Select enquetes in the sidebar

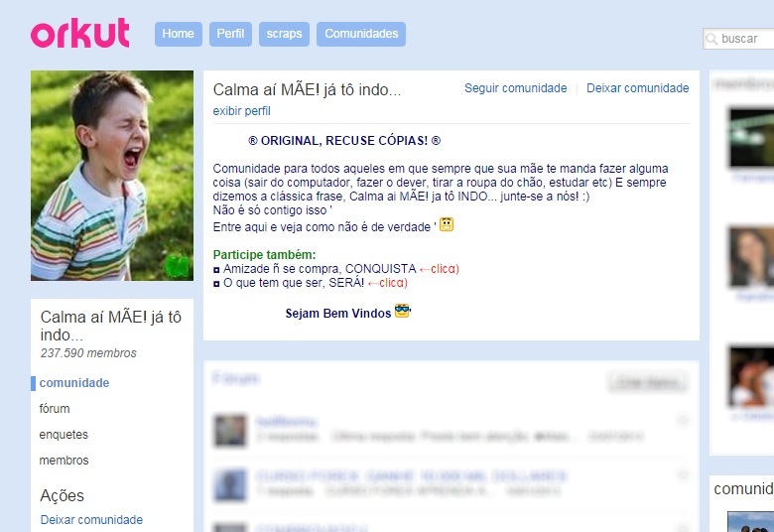tap(64, 434)
